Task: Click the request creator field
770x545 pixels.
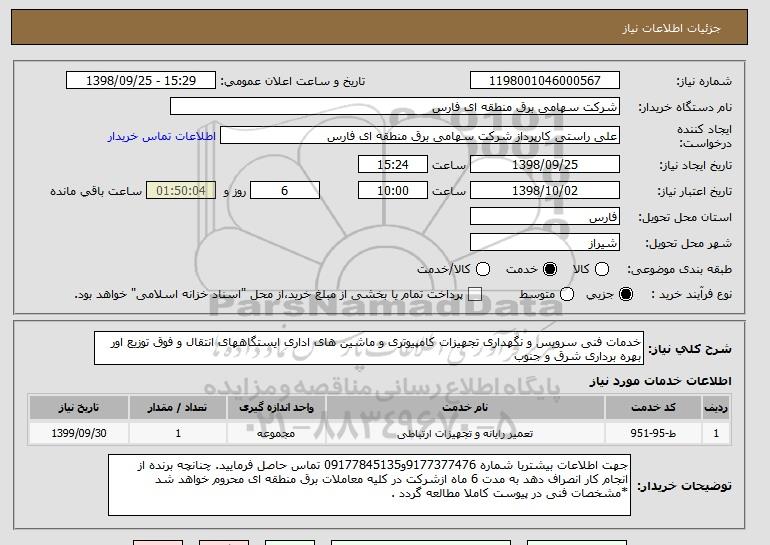Action: 420,136
